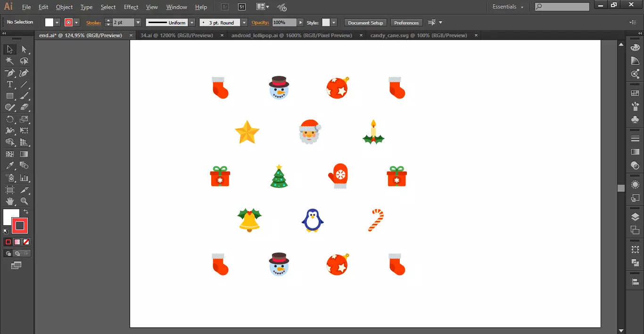Choose the Paintbrush tool

[x=25, y=96]
